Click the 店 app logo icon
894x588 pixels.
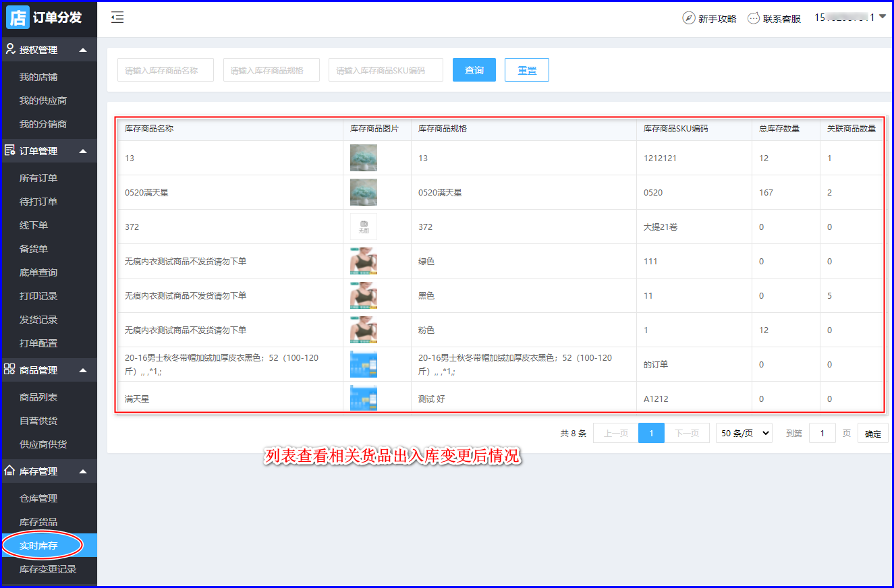18,17
